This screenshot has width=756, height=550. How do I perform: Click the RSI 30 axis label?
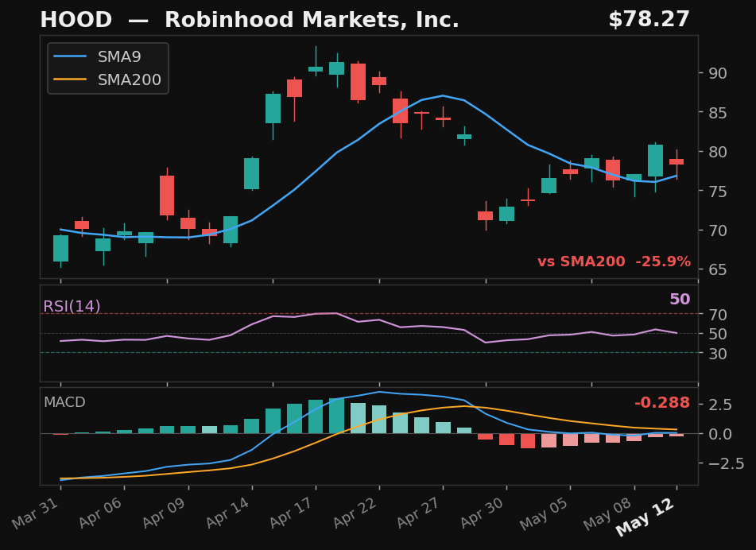click(x=717, y=354)
